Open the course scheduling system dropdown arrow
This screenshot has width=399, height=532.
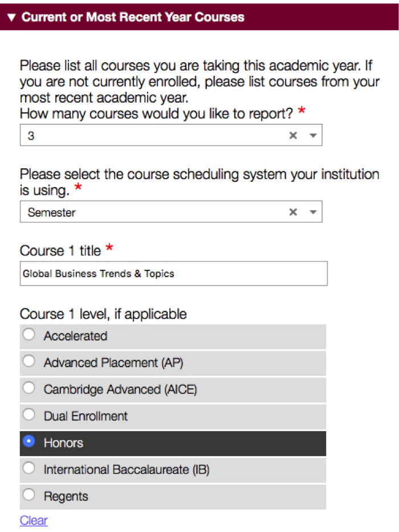point(312,212)
